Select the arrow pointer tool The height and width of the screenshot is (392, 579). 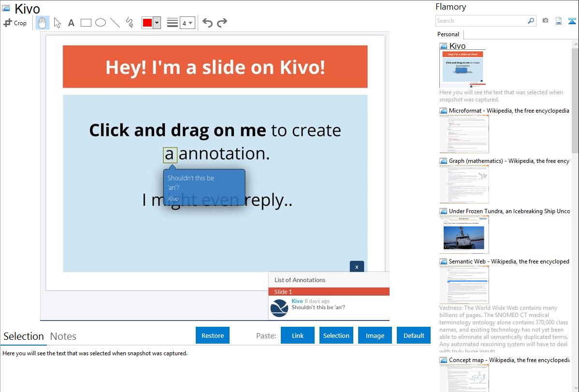coord(57,23)
